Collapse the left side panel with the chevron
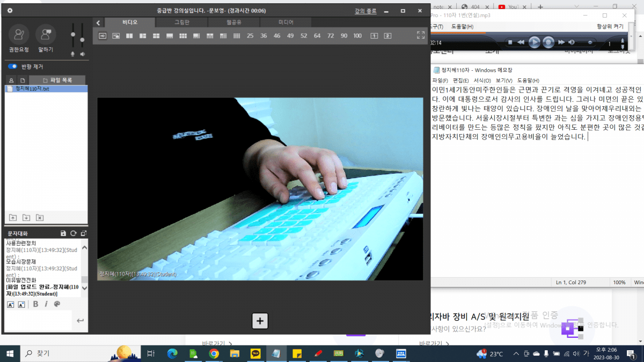Image resolution: width=644 pixels, height=362 pixels. click(98, 23)
